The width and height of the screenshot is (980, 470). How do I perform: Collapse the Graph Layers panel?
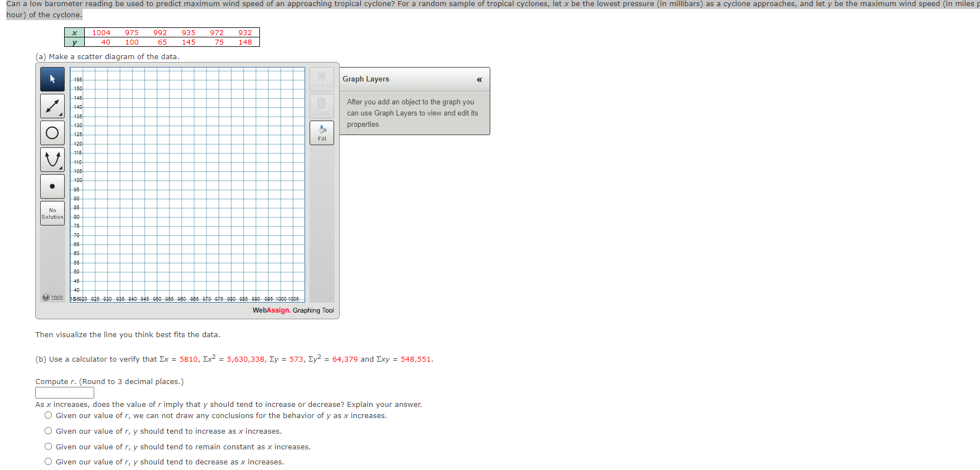[479, 80]
